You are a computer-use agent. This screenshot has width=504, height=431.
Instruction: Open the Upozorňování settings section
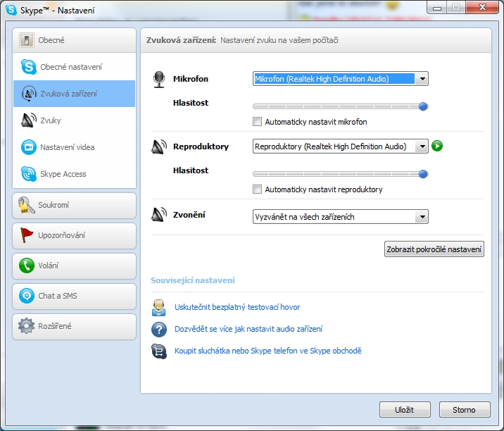74,235
